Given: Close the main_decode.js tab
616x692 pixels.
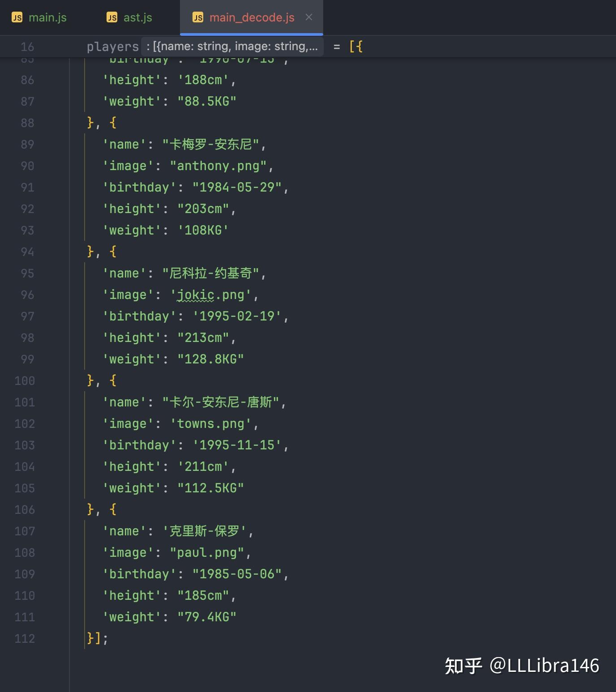Looking at the screenshot, I should [x=309, y=17].
